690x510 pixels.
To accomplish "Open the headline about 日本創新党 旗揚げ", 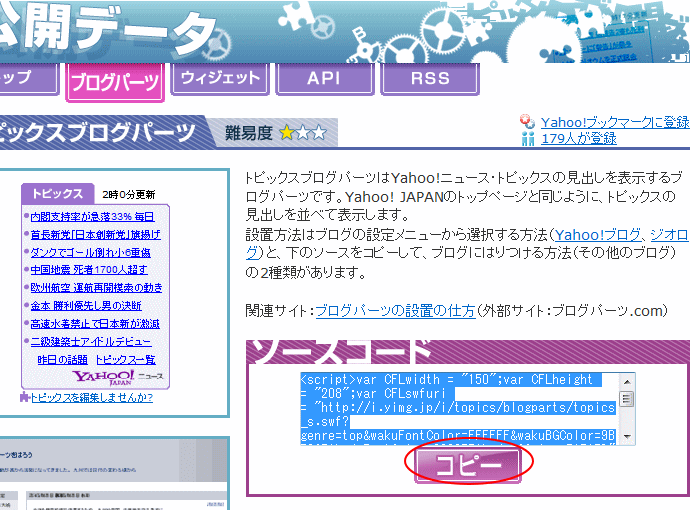I will point(95,235).
